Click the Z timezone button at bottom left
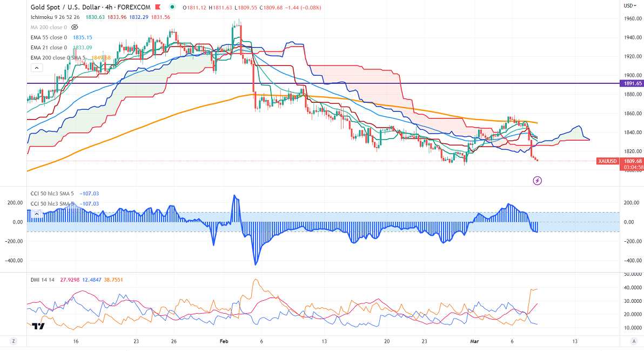Screen dimensions: 644x351 [x=14, y=341]
